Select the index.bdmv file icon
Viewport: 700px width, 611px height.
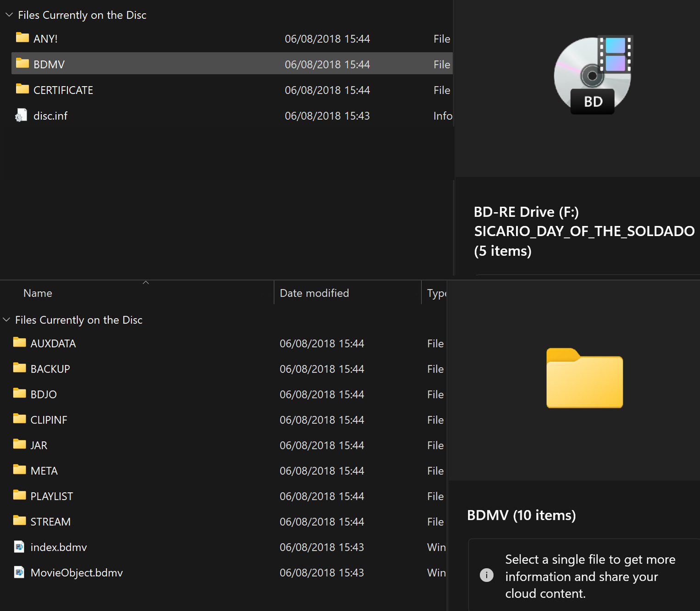[19, 547]
